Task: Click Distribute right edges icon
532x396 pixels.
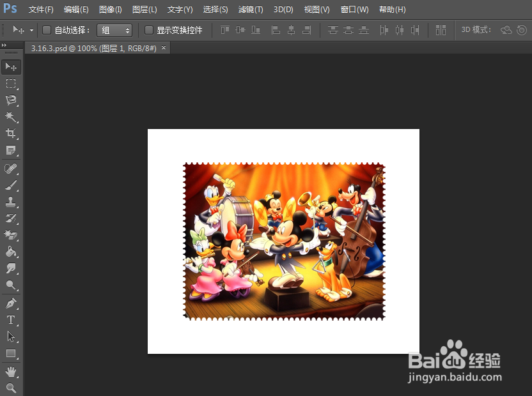Action: point(415,30)
